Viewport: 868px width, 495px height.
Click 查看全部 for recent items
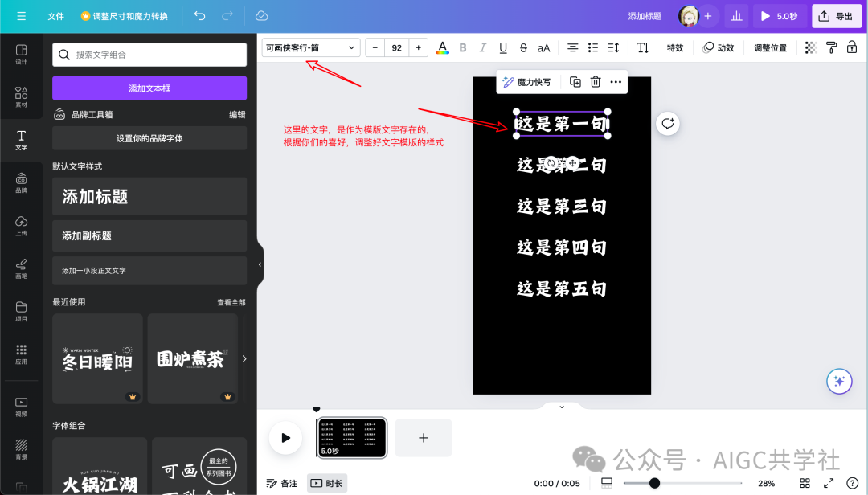point(231,302)
